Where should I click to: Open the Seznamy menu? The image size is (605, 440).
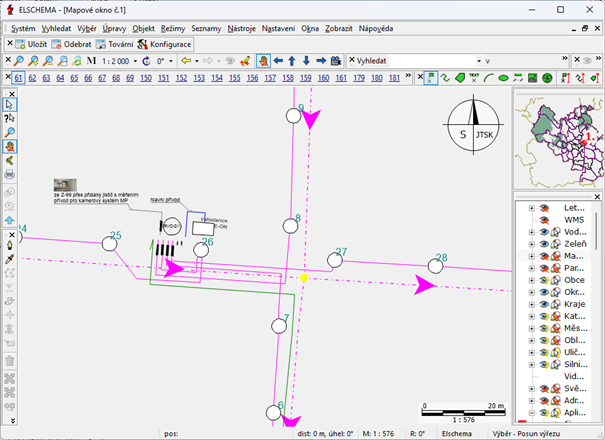[x=205, y=28]
